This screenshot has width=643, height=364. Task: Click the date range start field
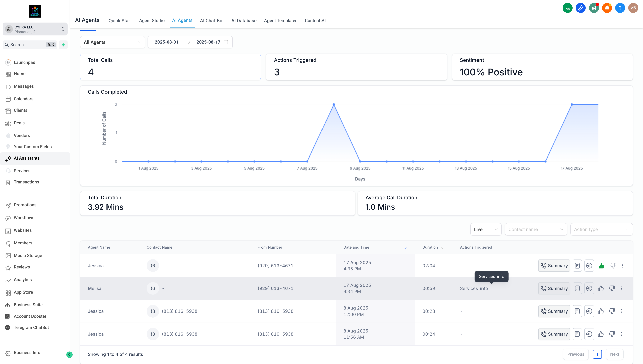(x=167, y=42)
